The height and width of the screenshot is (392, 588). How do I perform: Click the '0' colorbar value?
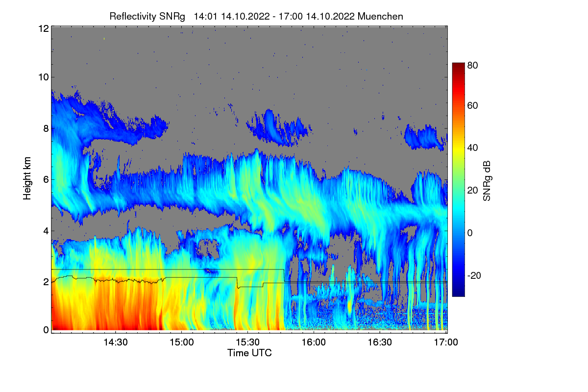(x=470, y=233)
